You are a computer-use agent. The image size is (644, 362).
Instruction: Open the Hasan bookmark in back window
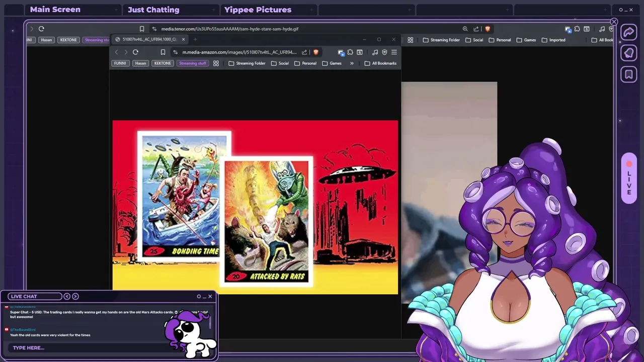click(x=46, y=40)
